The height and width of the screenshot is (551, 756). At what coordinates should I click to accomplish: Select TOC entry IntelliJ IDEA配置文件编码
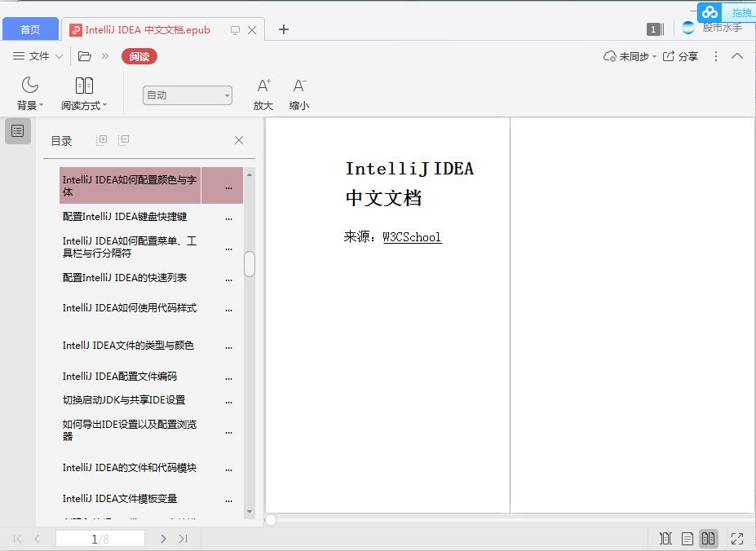pyautogui.click(x=120, y=376)
